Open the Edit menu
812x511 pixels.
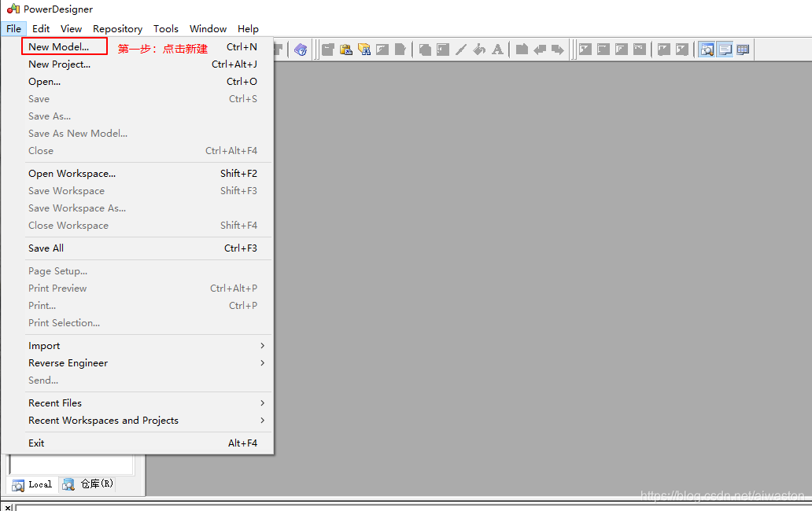tap(41, 29)
